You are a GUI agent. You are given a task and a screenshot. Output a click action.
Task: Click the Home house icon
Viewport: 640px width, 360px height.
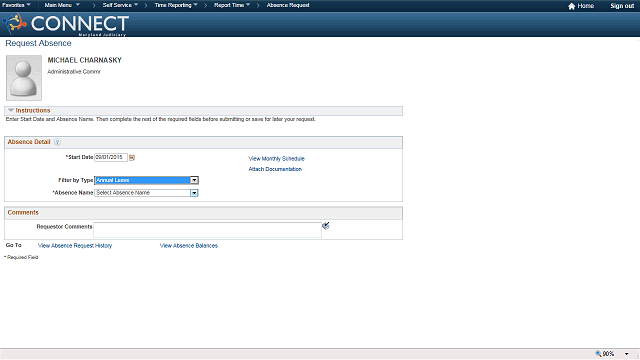point(571,6)
